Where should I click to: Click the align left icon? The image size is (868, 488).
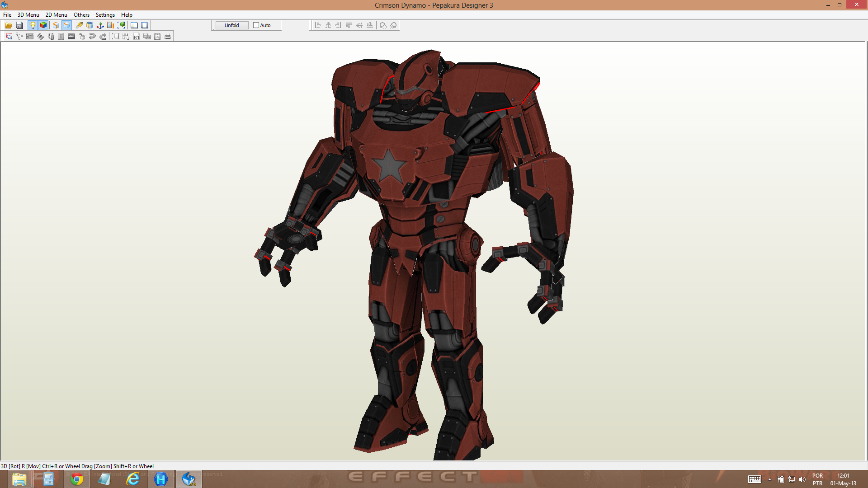[318, 25]
